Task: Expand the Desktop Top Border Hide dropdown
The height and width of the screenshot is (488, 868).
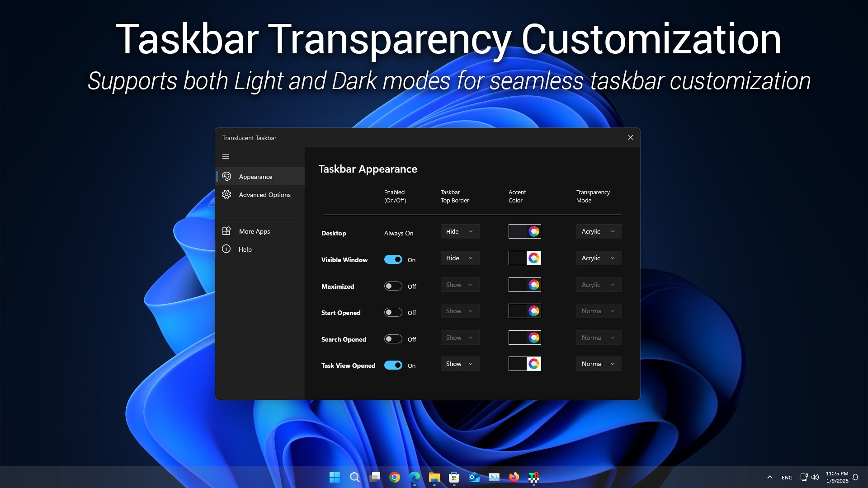Action: [460, 231]
